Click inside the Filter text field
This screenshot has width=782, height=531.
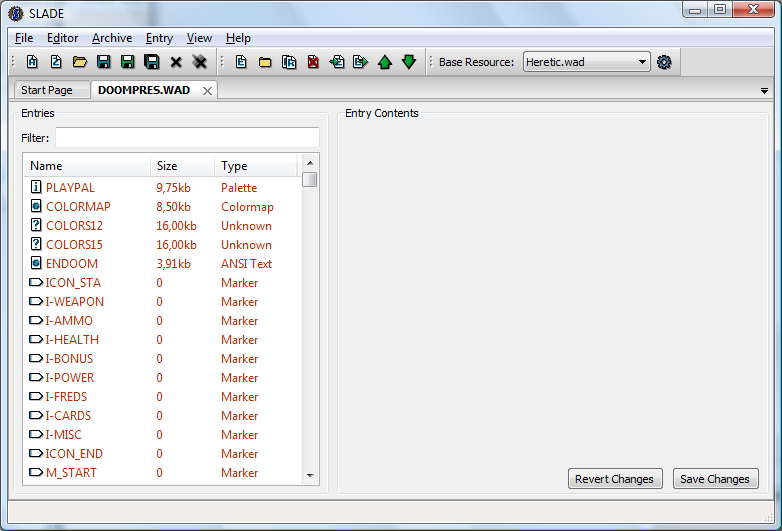187,138
